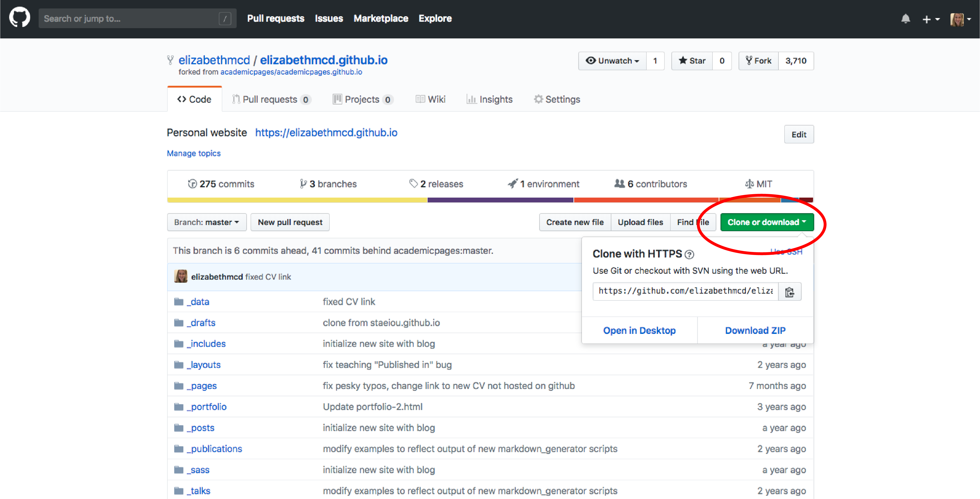980x499 pixels.
Task: Open the _pages folder
Action: [x=202, y=386]
